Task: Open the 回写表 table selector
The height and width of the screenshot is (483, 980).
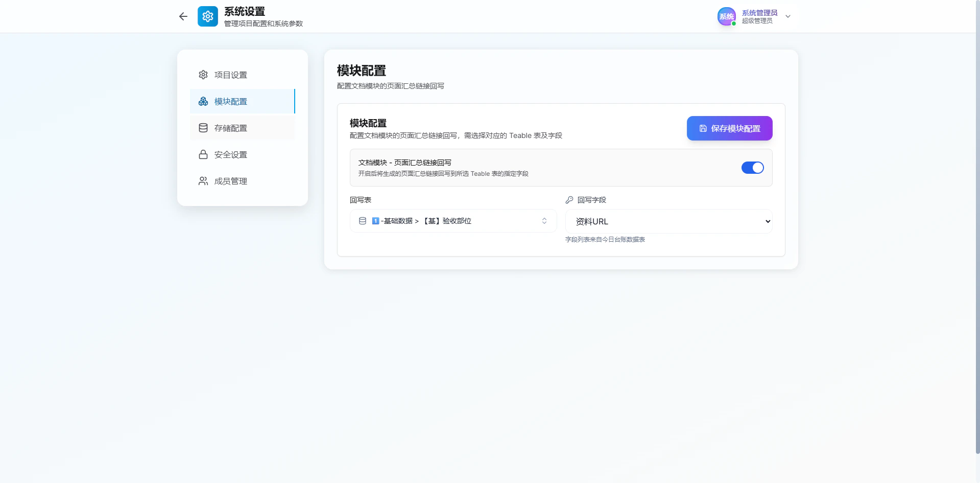Action: (x=453, y=221)
